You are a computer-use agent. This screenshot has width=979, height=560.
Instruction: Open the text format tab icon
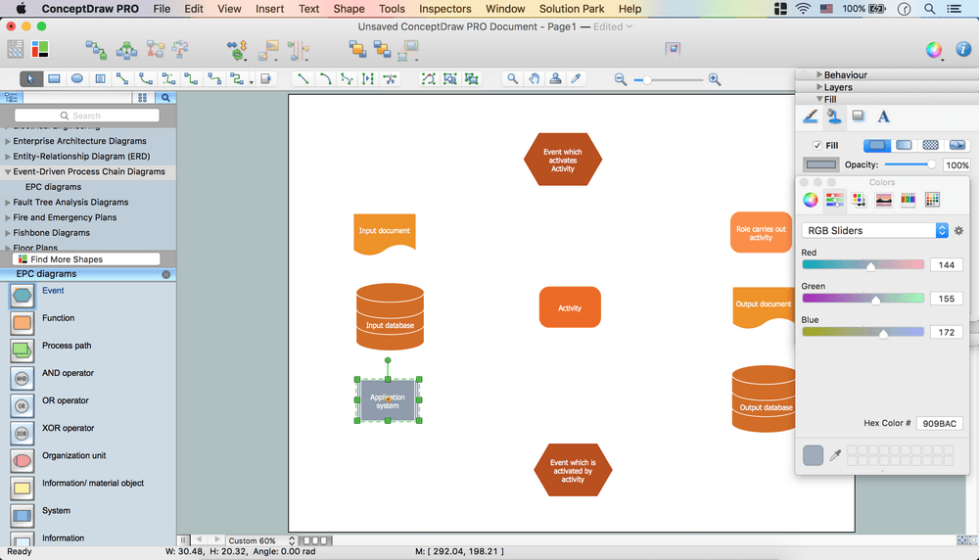[883, 117]
